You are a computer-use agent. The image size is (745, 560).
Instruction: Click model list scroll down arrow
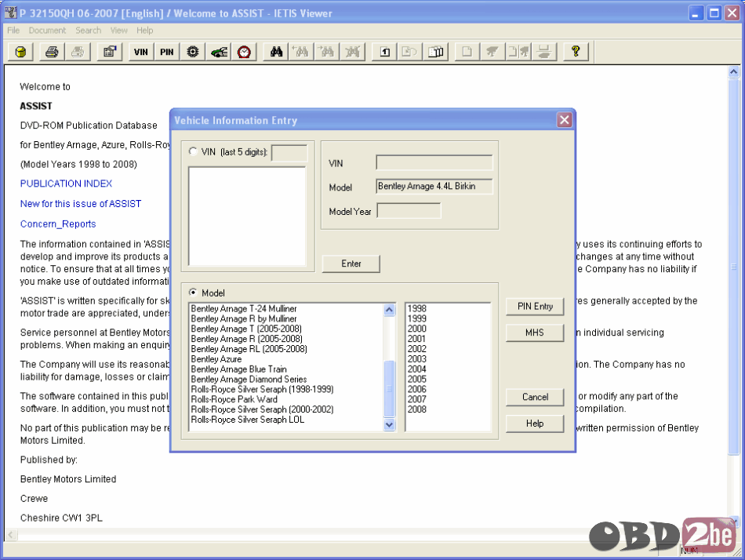389,424
